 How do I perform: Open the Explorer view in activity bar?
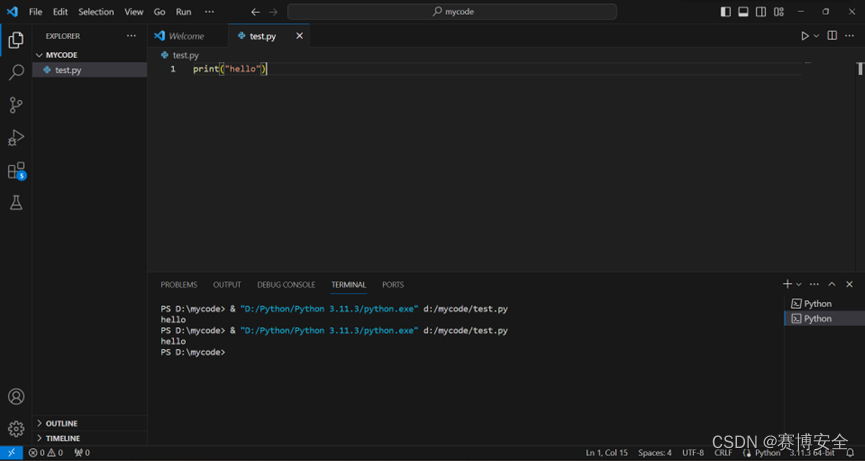[16, 40]
